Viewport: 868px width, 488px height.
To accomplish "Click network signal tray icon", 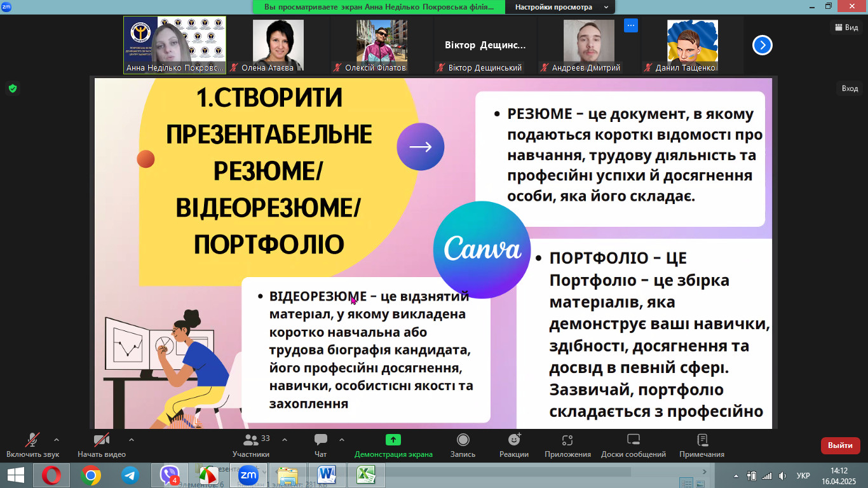I will 767,475.
